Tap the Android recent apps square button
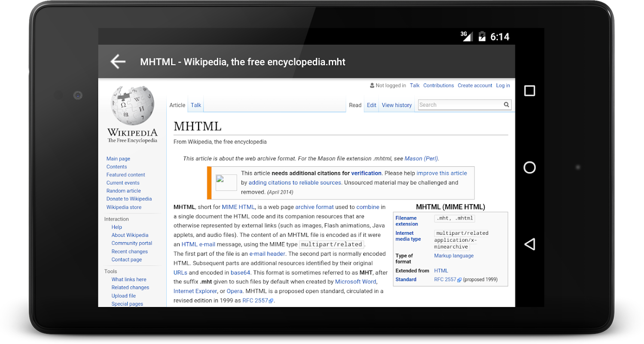The height and width of the screenshot is (344, 644). [x=530, y=91]
